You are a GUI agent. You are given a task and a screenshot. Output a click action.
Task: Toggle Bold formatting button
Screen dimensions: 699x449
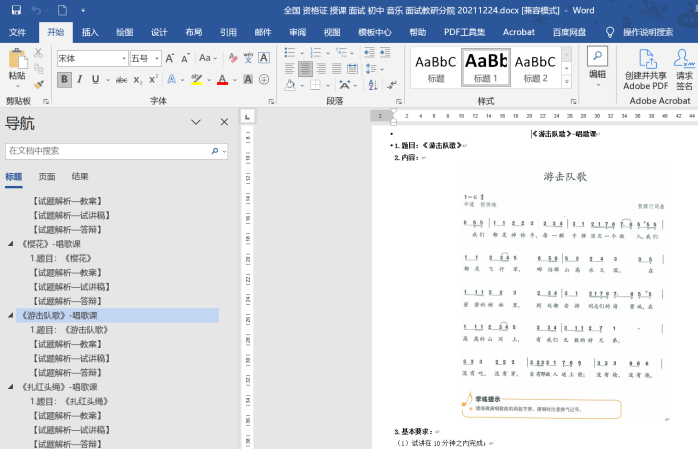click(64, 79)
